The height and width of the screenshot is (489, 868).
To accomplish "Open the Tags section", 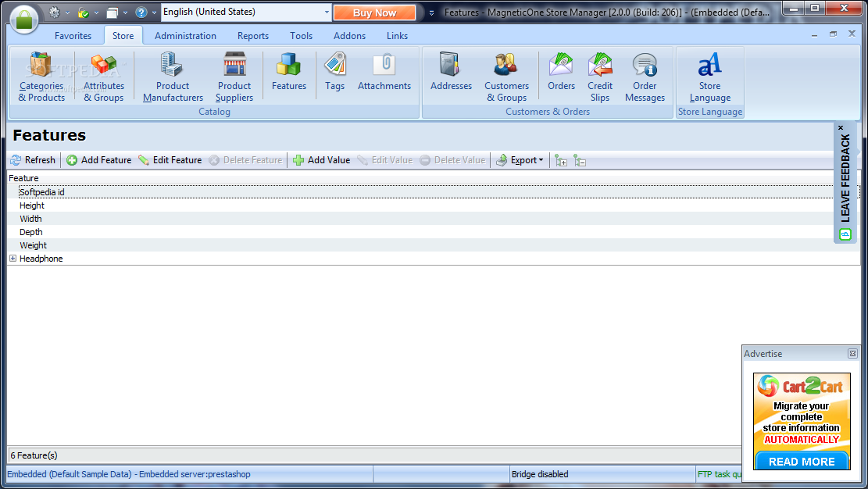I will point(335,71).
